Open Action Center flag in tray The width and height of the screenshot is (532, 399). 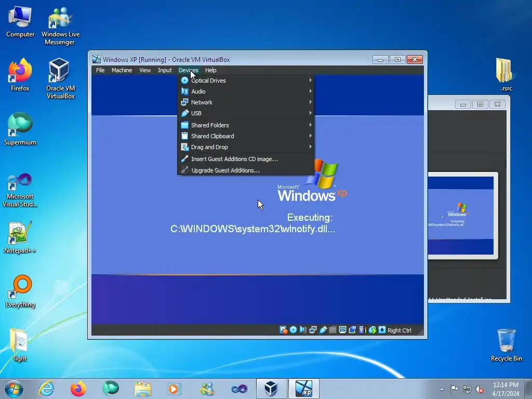pyautogui.click(x=454, y=389)
